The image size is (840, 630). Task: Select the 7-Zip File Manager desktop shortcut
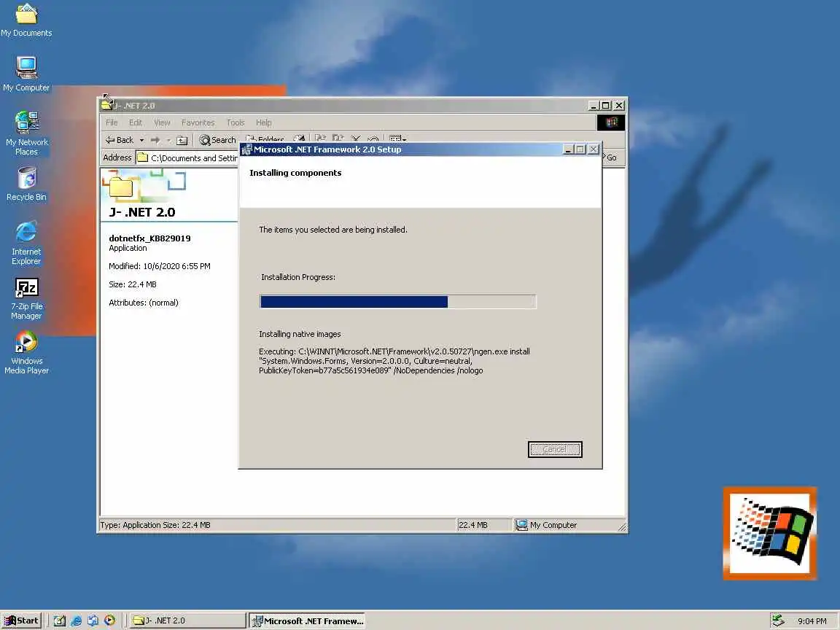click(26, 298)
